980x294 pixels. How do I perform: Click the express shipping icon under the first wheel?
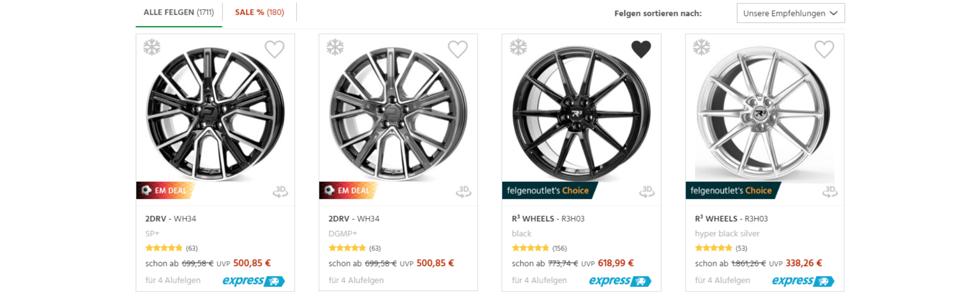point(253,281)
